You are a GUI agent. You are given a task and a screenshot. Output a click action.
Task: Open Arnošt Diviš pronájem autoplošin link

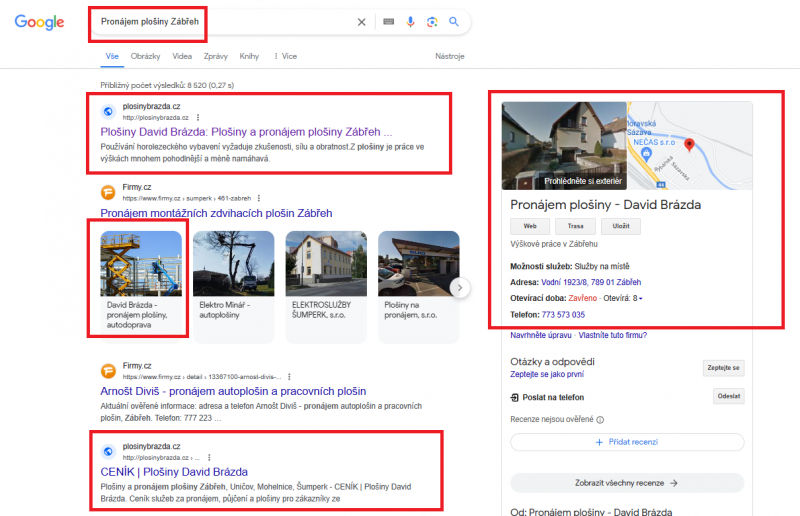click(x=233, y=391)
